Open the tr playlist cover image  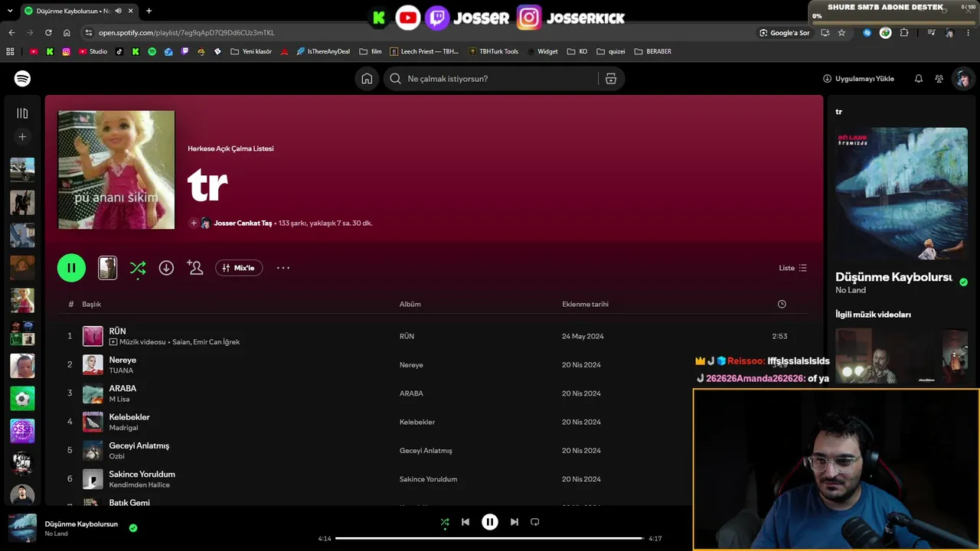(116, 170)
